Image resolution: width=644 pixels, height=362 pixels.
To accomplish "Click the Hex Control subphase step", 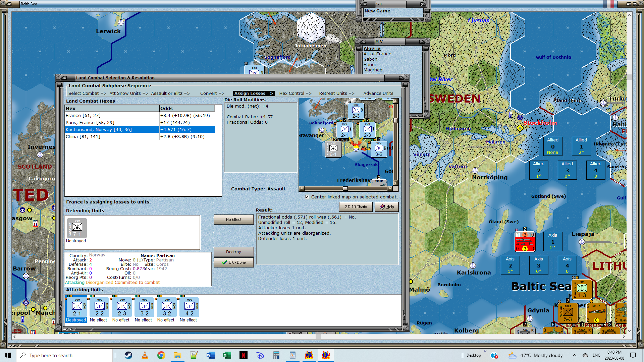I will pyautogui.click(x=295, y=94).
